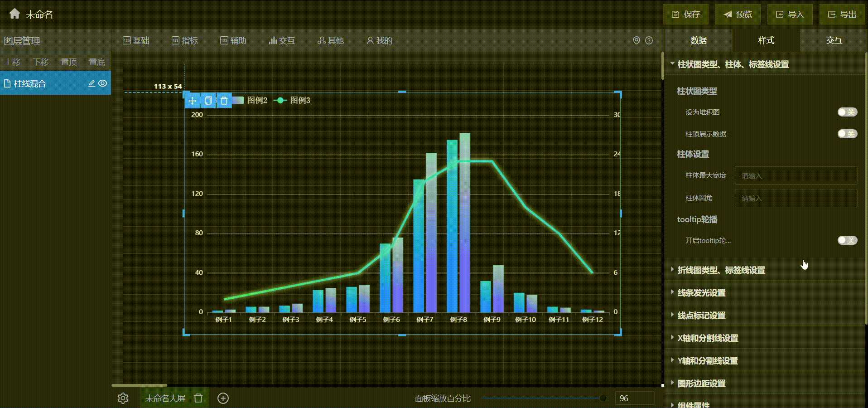Click the edit pencil on 柱线混合 layer

coord(92,83)
